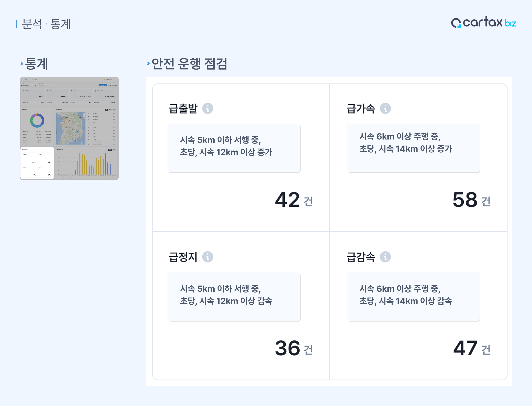The height and width of the screenshot is (406, 532).
Task: Open the vehicle/user select field in the thumbnail
Action: point(46,85)
